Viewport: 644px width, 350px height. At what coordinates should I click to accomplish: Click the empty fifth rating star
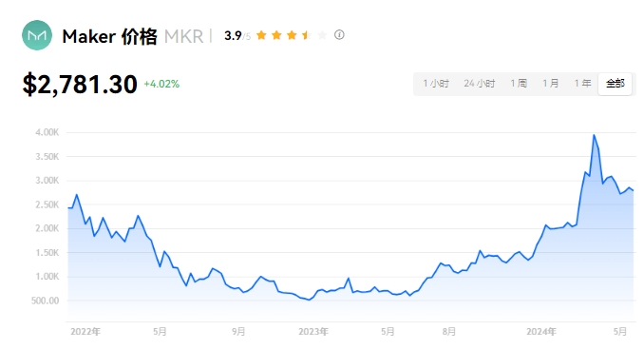coord(322,35)
